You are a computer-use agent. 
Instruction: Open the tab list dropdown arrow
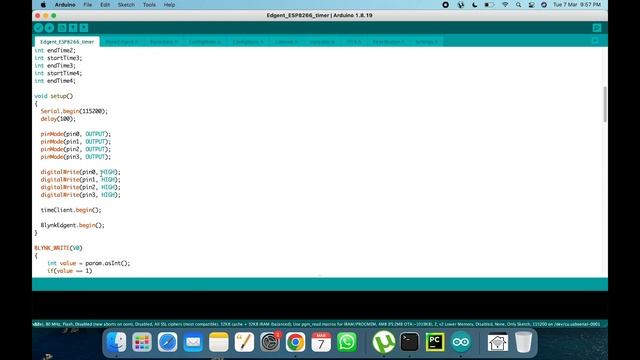tap(595, 41)
